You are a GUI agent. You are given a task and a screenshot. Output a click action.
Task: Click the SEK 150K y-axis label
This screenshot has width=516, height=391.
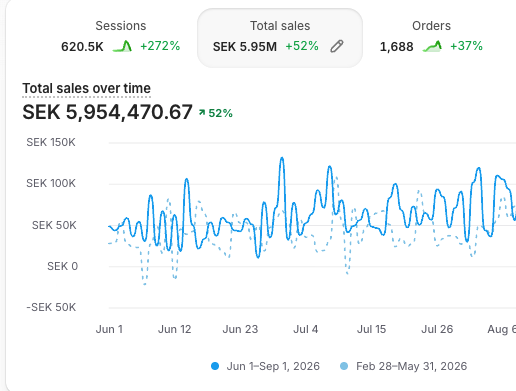[x=51, y=142]
